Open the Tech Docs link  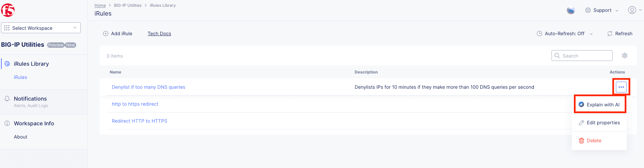159,34
